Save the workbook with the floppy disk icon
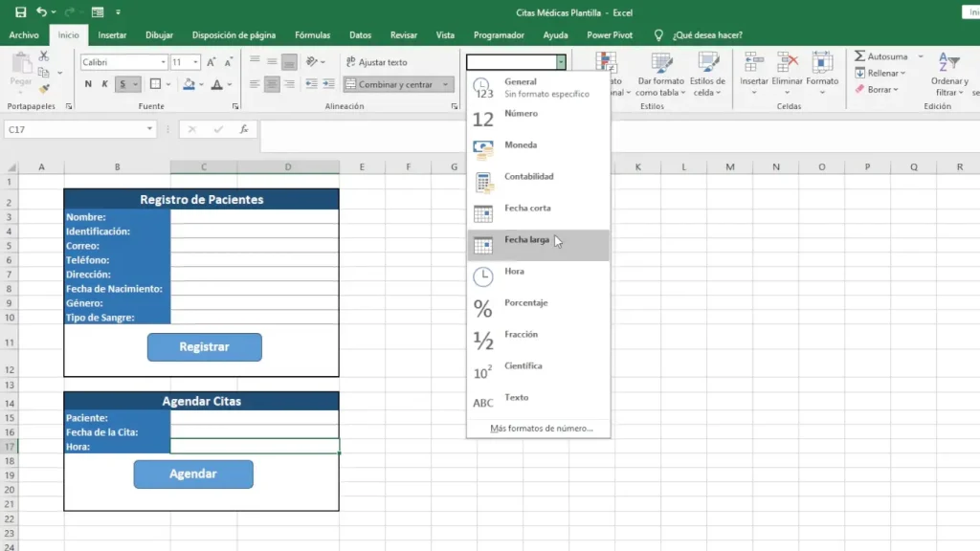The image size is (980, 551). pyautogui.click(x=21, y=11)
